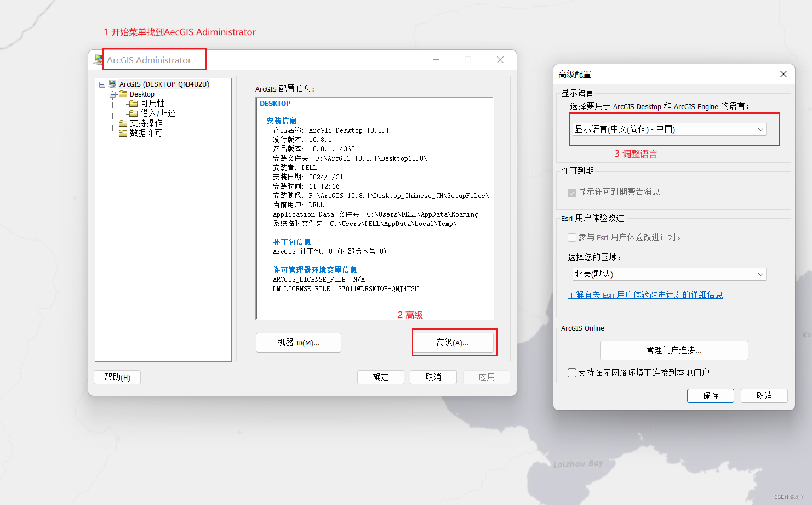The height and width of the screenshot is (505, 812).
Task: Open the Esri 用户体验改进计划 details link
Action: [645, 295]
